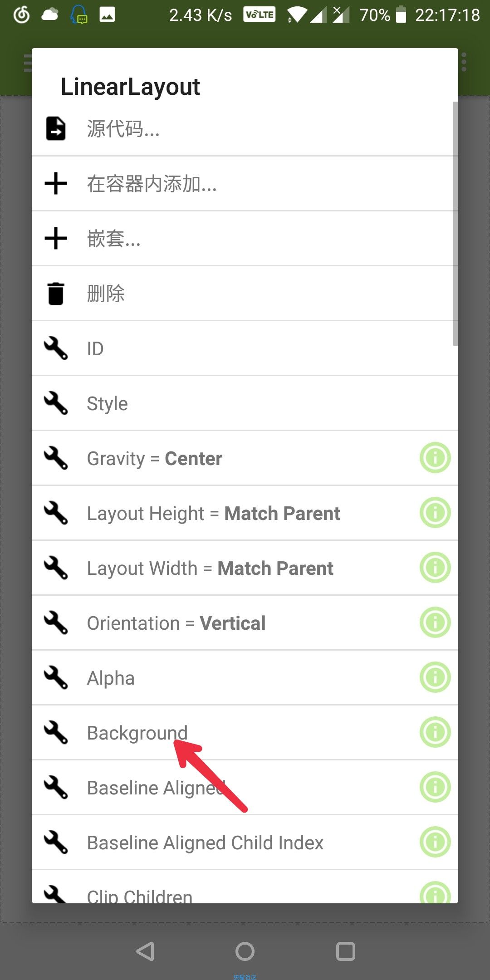This screenshot has height=980, width=490.
Task: Click the wrench icon next to ID
Action: 56,348
